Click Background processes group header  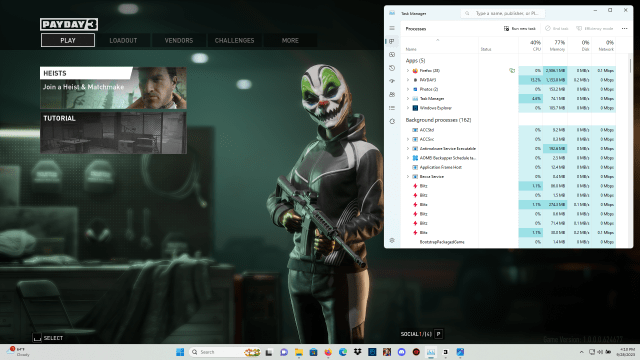coord(438,120)
